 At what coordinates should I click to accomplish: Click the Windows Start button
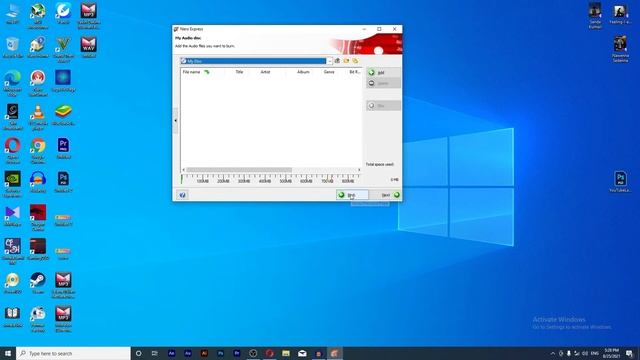click(8, 353)
